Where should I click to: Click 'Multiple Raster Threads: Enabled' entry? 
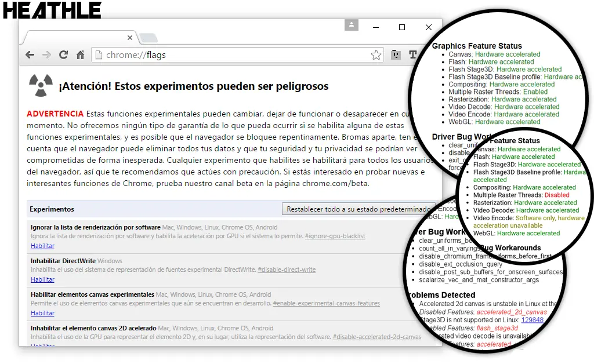pyautogui.click(x=498, y=92)
